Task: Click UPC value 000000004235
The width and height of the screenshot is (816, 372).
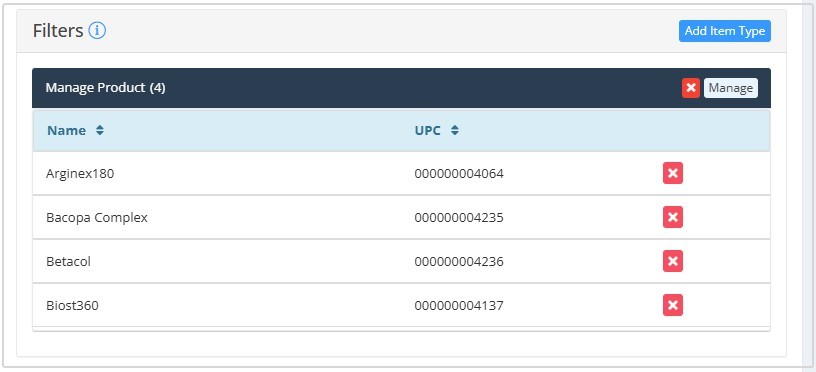Action: [x=459, y=217]
